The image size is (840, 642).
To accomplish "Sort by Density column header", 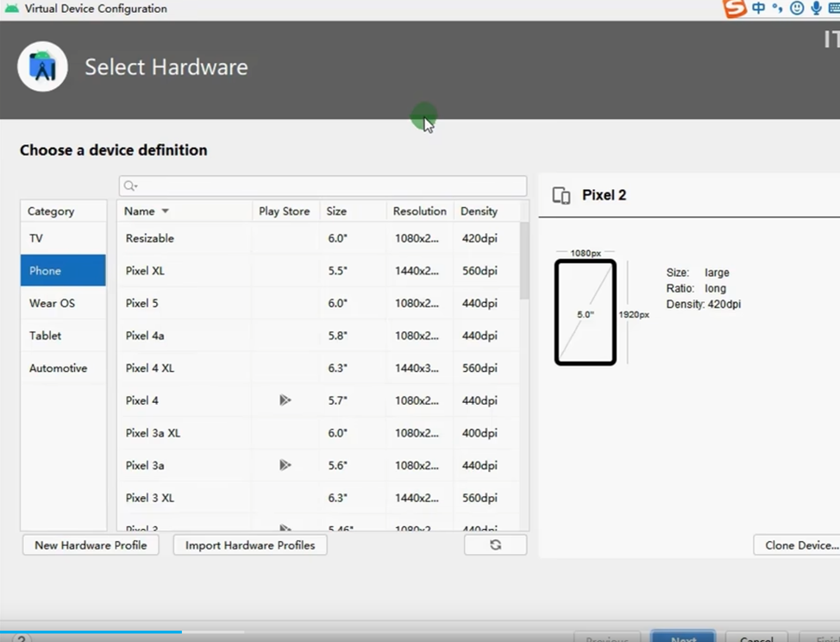I will pyautogui.click(x=487, y=211).
